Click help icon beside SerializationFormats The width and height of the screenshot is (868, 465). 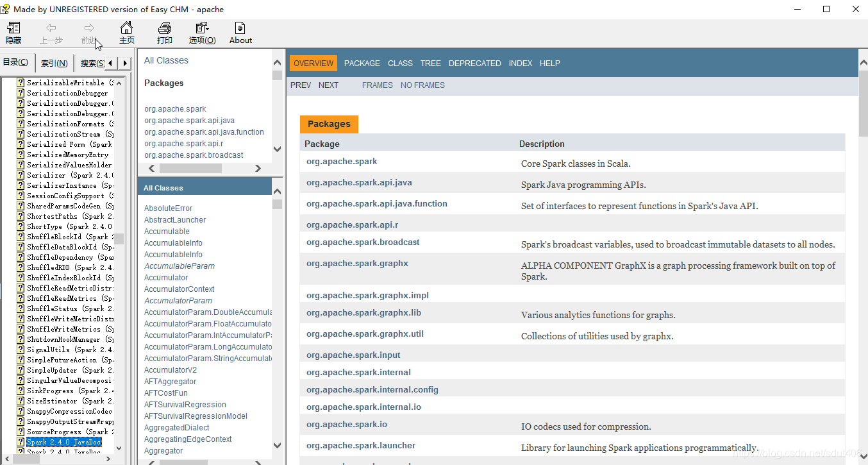pyautogui.click(x=21, y=124)
